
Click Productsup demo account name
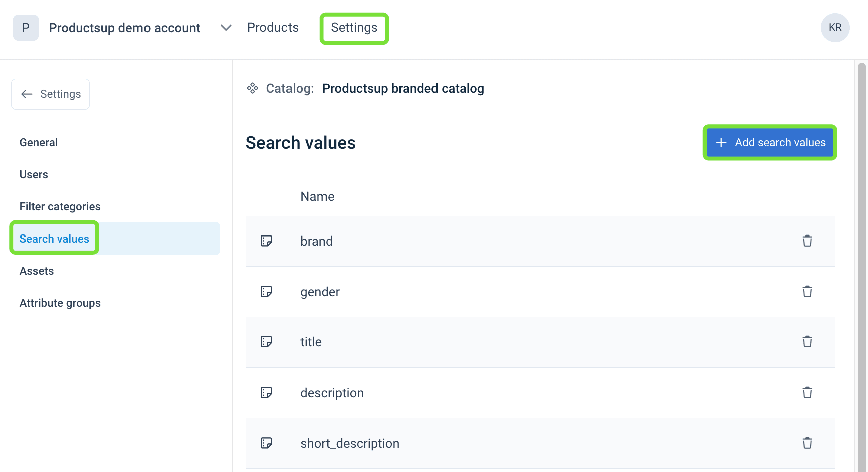pyautogui.click(x=124, y=28)
